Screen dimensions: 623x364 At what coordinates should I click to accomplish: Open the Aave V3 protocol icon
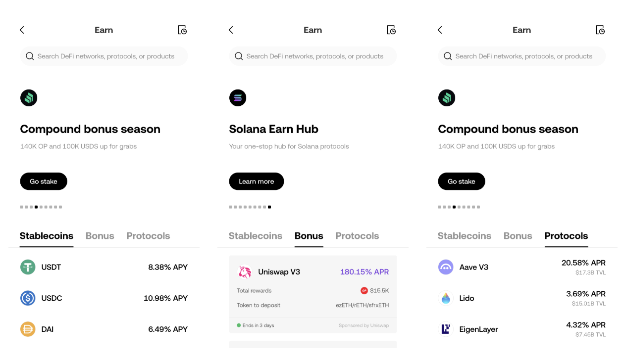(x=446, y=267)
